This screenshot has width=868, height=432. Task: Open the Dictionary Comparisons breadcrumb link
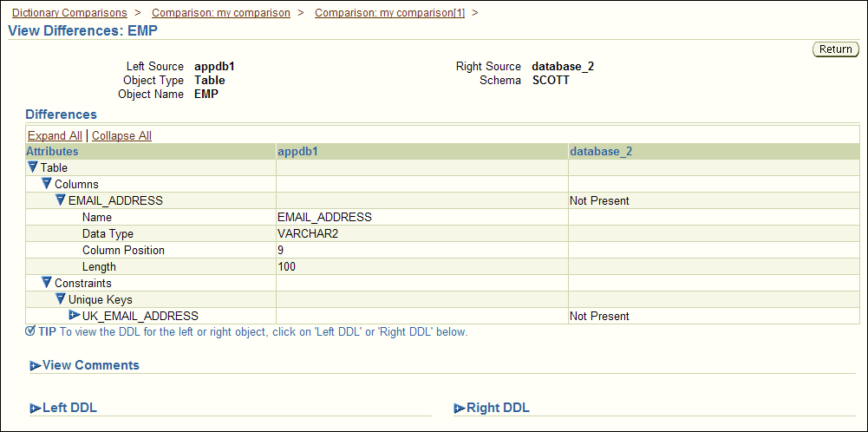(x=69, y=12)
